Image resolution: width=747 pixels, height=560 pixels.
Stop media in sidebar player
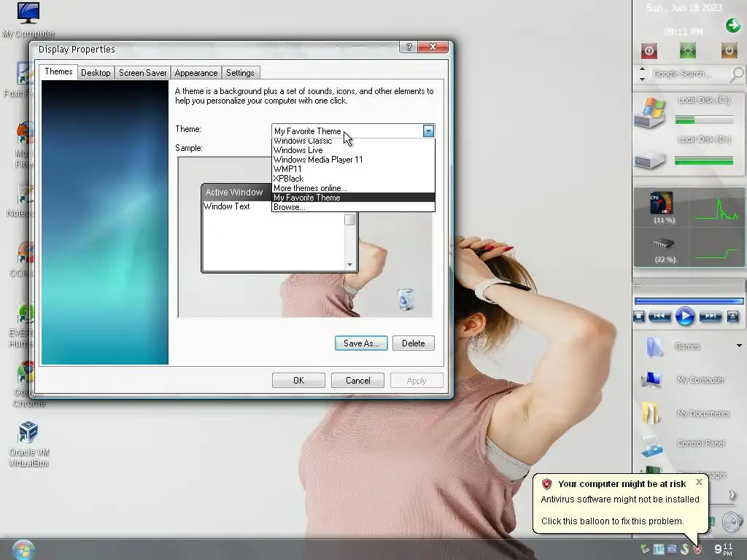639,316
